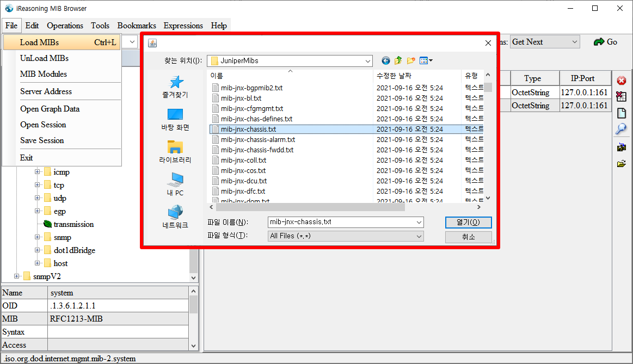Screen dimensions: 633x364
Task: Go back using the blue arrow icon
Action: (x=386, y=60)
